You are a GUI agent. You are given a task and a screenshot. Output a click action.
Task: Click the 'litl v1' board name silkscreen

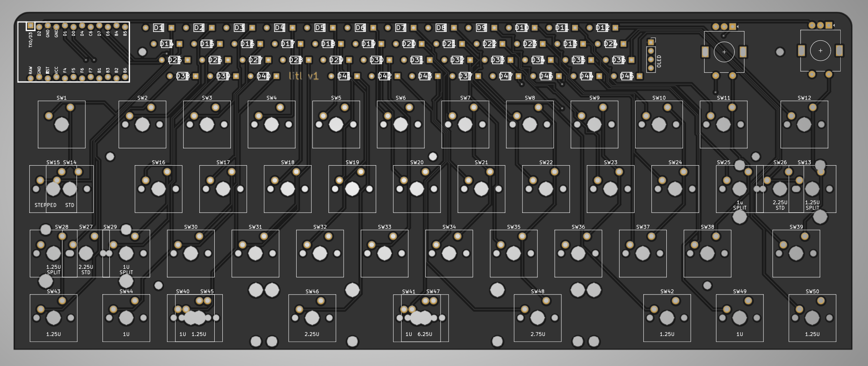tap(304, 76)
